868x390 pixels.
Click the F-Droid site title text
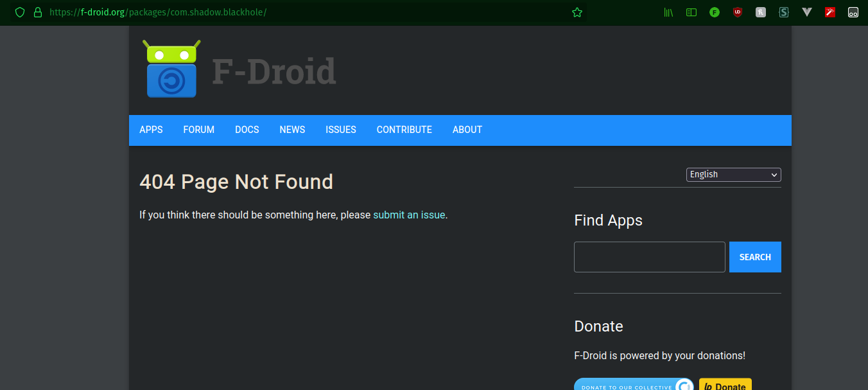[x=274, y=71]
